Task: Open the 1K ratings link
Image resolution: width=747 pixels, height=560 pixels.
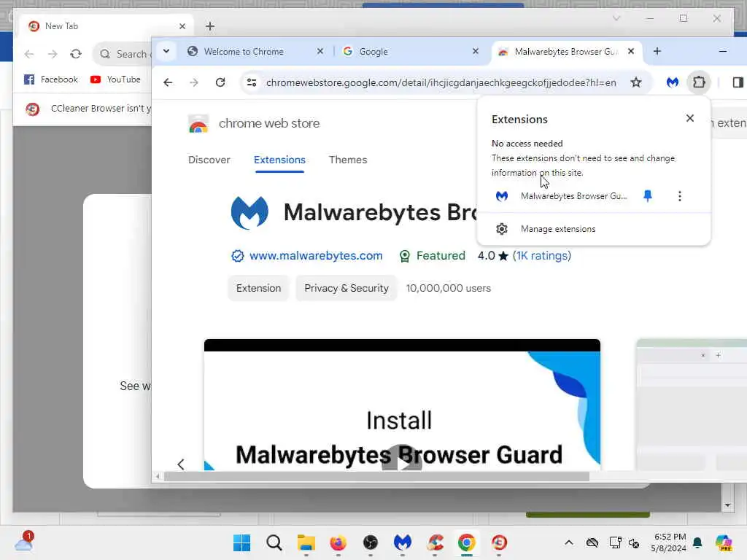Action: [542, 256]
